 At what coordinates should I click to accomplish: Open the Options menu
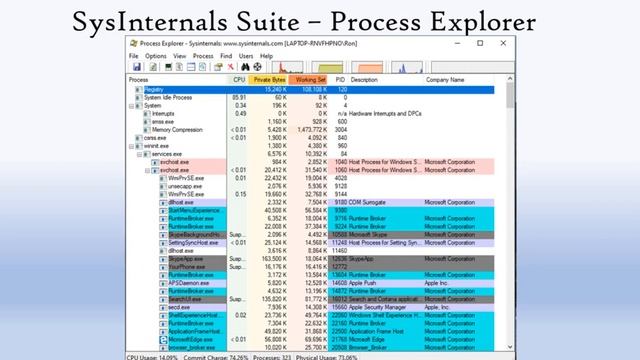point(156,56)
